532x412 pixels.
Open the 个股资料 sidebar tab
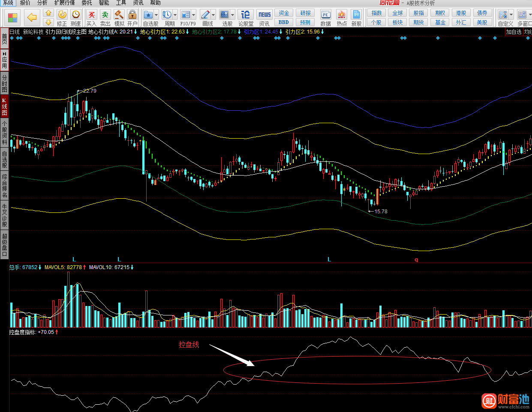pos(4,133)
